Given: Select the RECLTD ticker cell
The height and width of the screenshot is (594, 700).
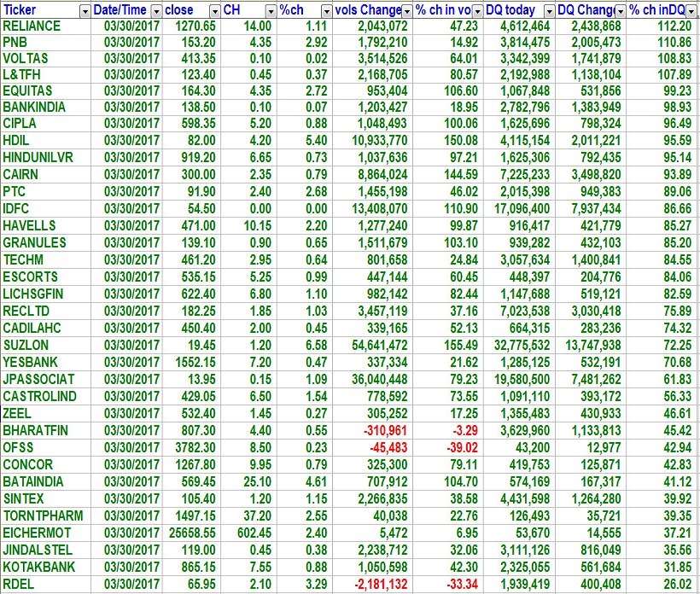Looking at the screenshot, I should pyautogui.click(x=45, y=311).
